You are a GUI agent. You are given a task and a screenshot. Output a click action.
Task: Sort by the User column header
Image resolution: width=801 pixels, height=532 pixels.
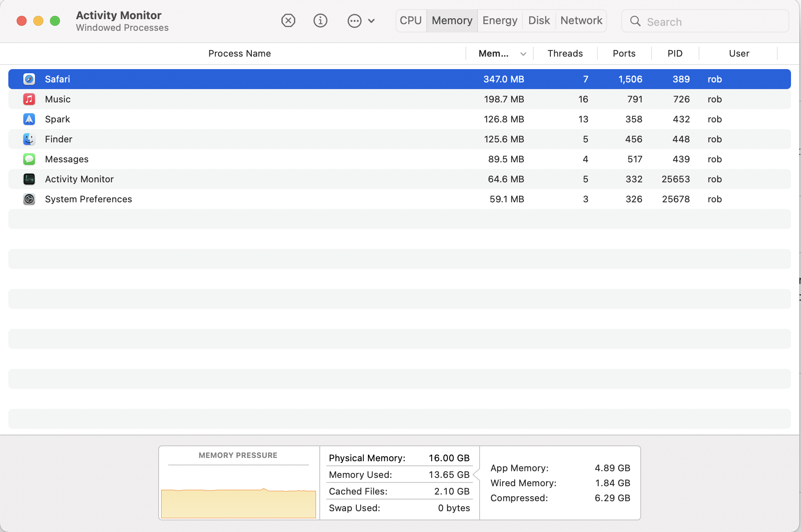pyautogui.click(x=739, y=53)
